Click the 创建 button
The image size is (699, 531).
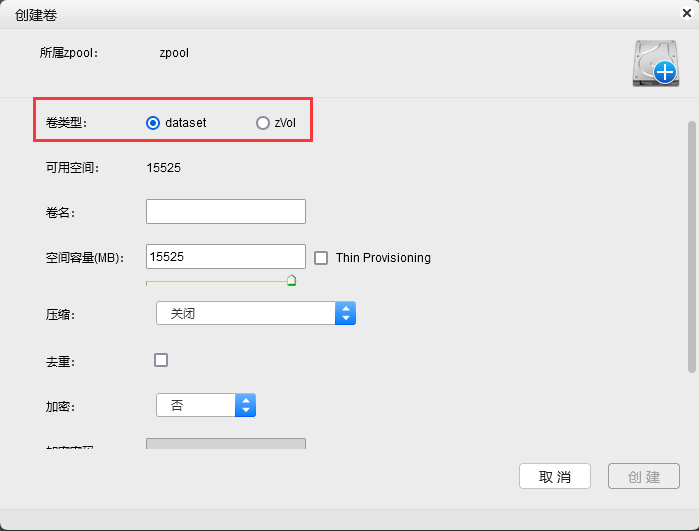point(643,476)
